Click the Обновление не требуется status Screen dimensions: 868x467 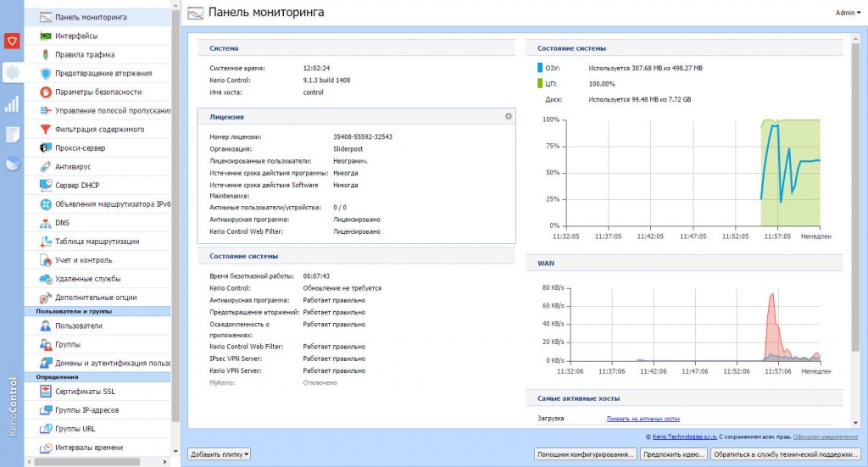342,288
